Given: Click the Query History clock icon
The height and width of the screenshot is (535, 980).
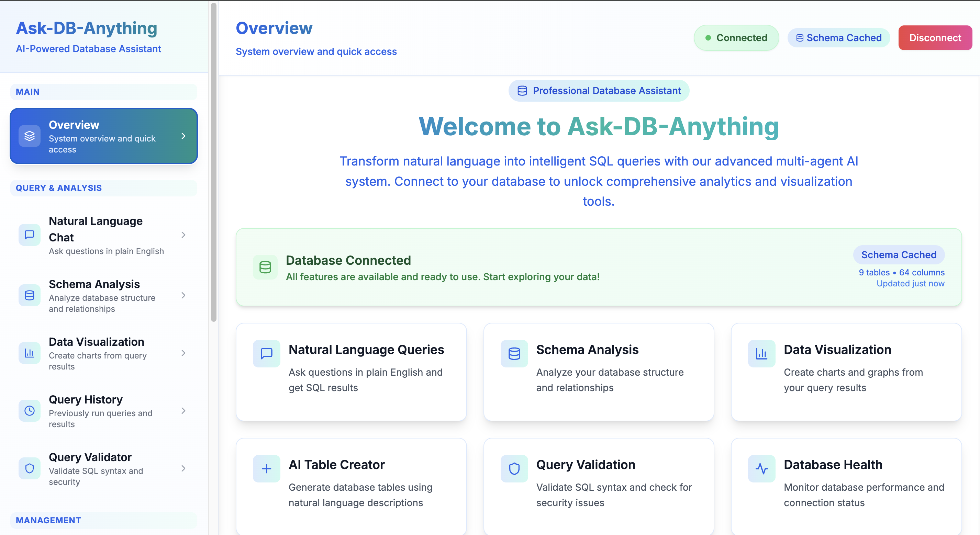Looking at the screenshot, I should pos(29,411).
